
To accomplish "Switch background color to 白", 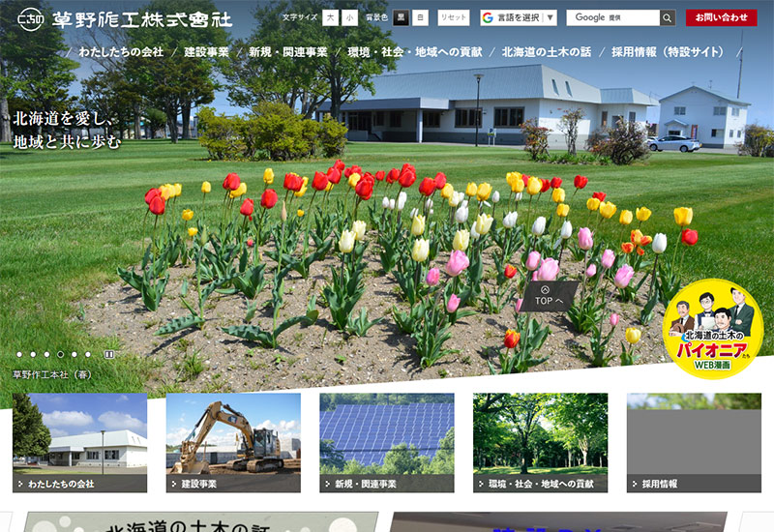I will coord(420,17).
